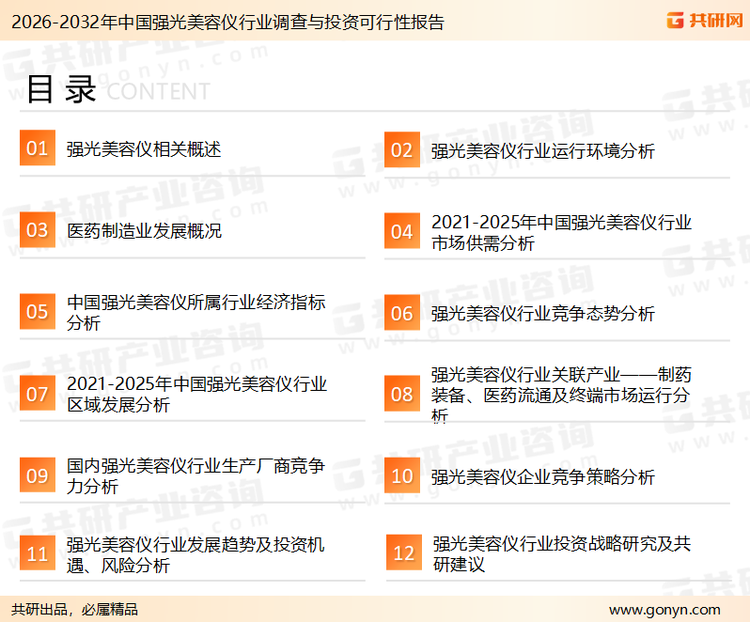Click the 08 orange badge

click(x=401, y=394)
